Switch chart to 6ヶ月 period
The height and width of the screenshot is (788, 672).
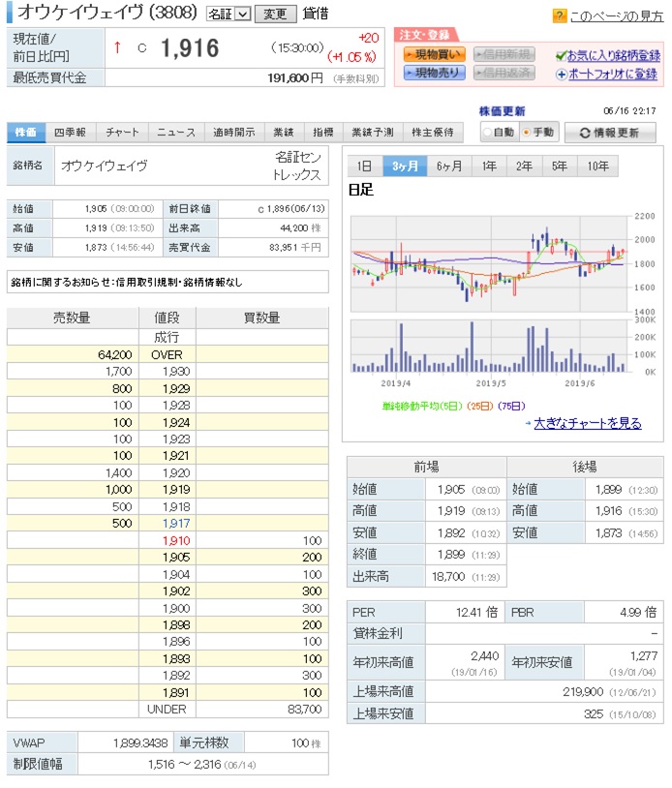(x=449, y=166)
